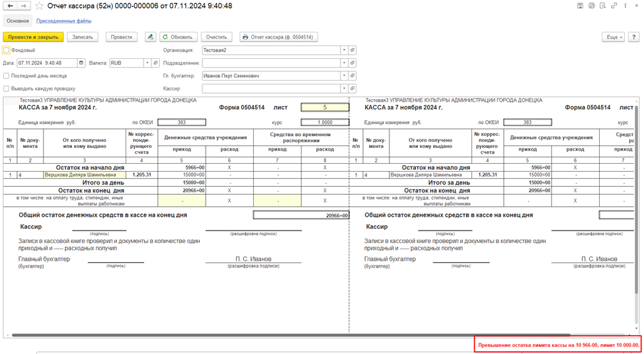Toggle the Фондовый checkbox
644x354 pixels.
click(x=6, y=50)
